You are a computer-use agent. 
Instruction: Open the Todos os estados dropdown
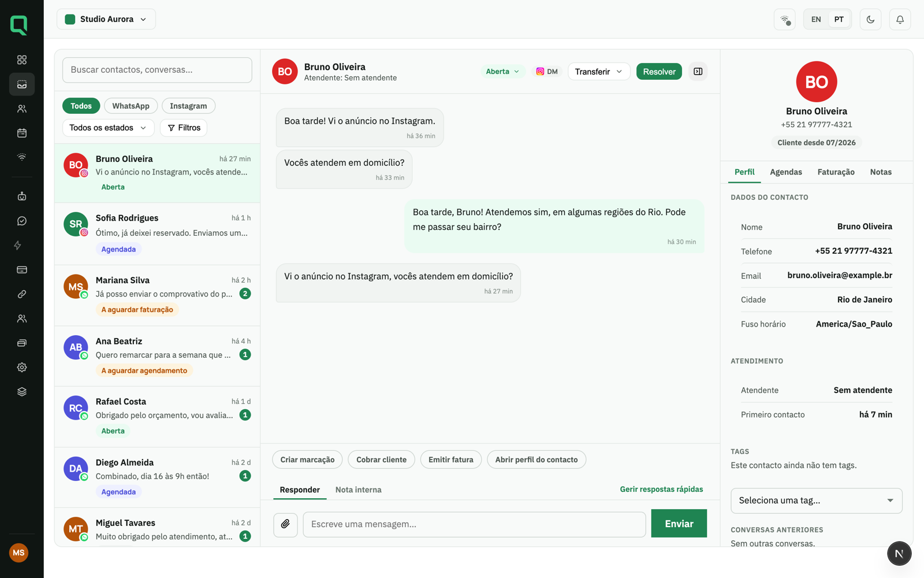[108, 128]
